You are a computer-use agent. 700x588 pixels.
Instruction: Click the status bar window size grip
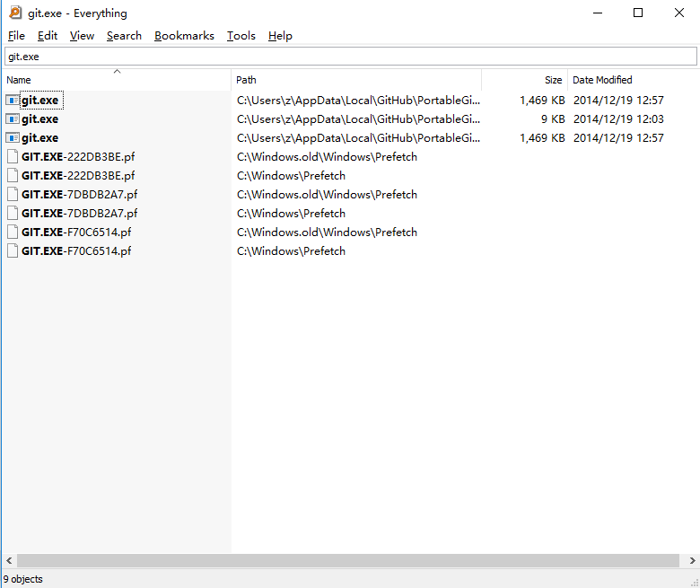click(x=695, y=583)
